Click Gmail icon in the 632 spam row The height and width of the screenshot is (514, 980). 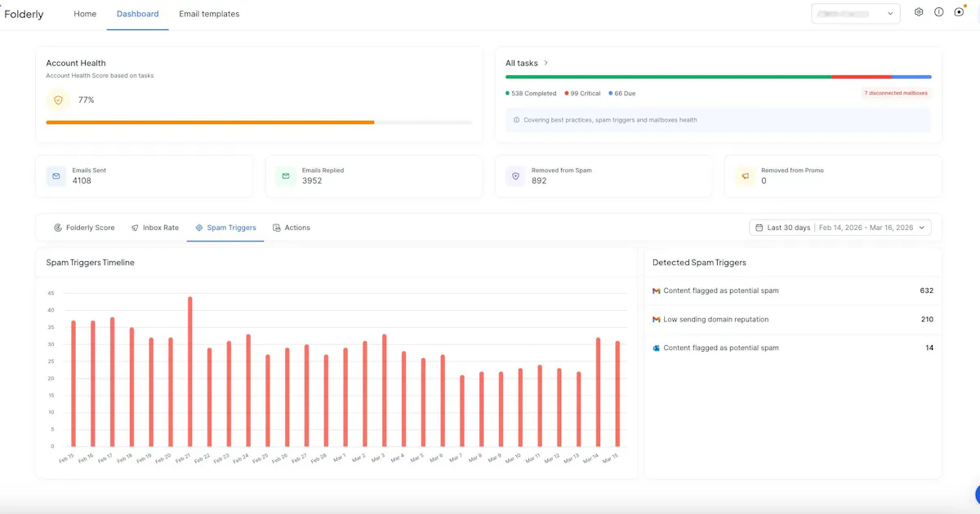point(657,290)
